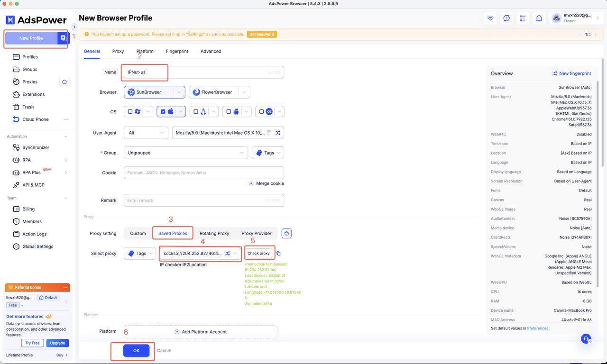Click Cancel at the bottom
Image resolution: width=607 pixels, height=364 pixels.
(x=164, y=351)
